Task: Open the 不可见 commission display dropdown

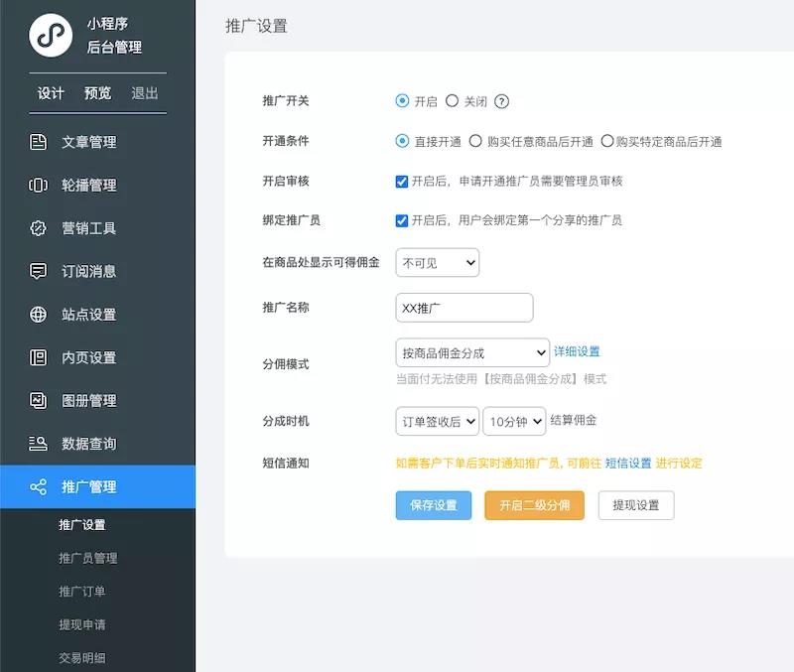Action: pos(437,262)
